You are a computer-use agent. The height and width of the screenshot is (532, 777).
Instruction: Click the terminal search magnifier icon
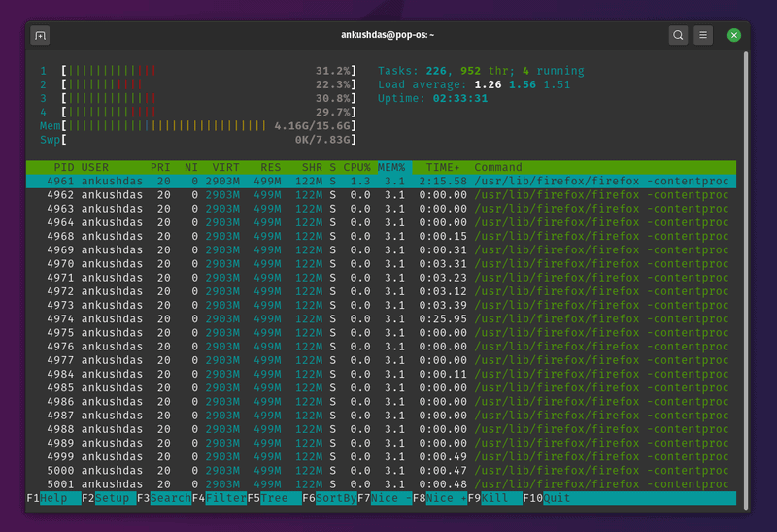[x=678, y=35]
